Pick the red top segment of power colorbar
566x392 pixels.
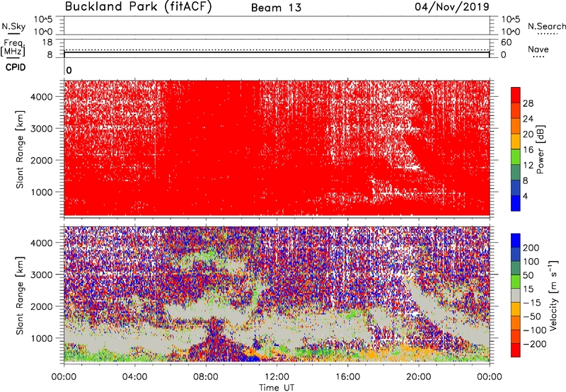coord(516,96)
